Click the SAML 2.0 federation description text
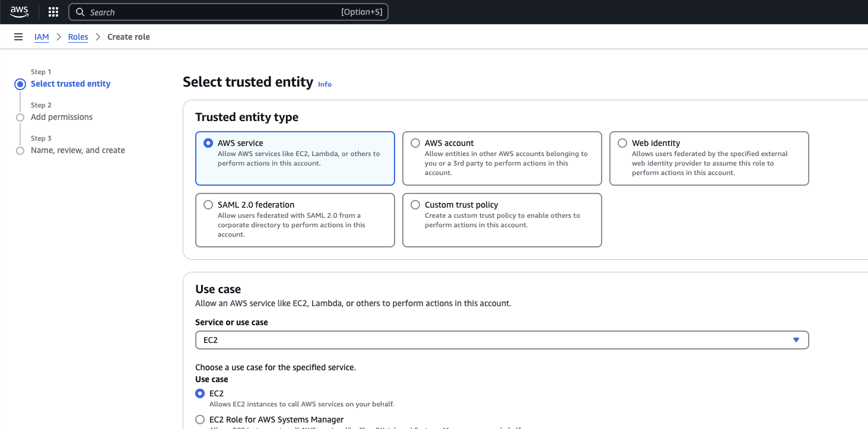The image size is (868, 429). point(291,225)
